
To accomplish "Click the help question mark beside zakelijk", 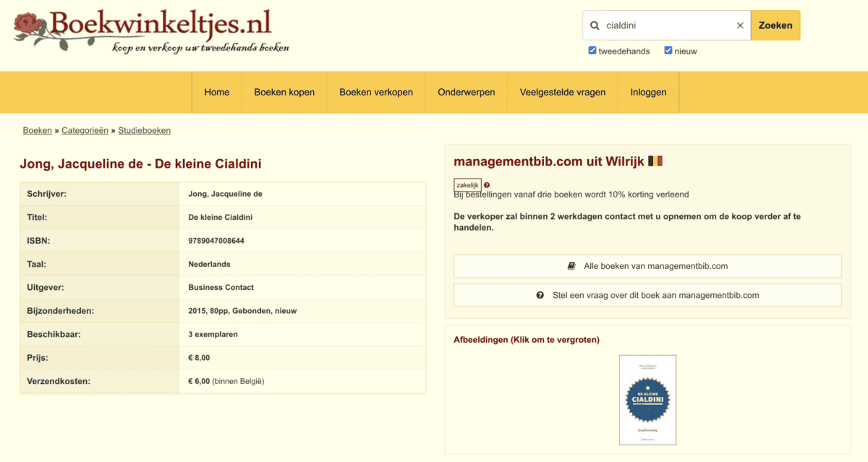I will (x=487, y=185).
